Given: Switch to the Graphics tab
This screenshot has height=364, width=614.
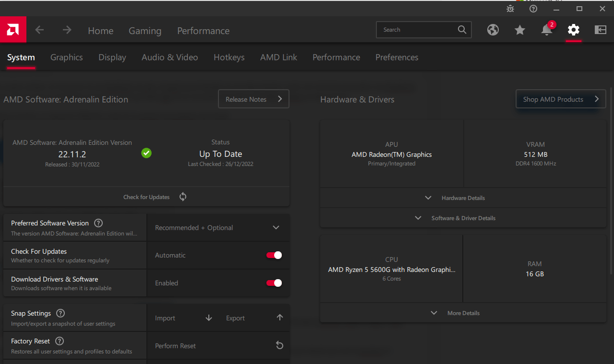Looking at the screenshot, I should click(x=67, y=58).
